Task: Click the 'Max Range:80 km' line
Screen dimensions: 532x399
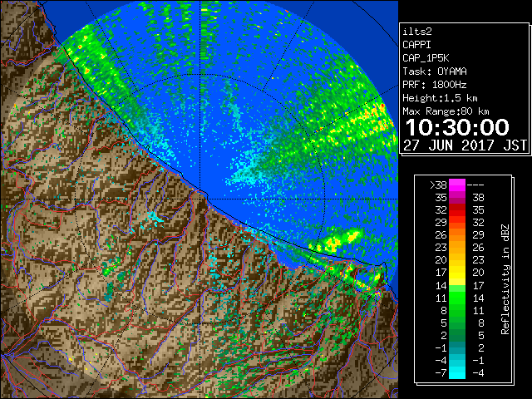Action: tap(446, 111)
